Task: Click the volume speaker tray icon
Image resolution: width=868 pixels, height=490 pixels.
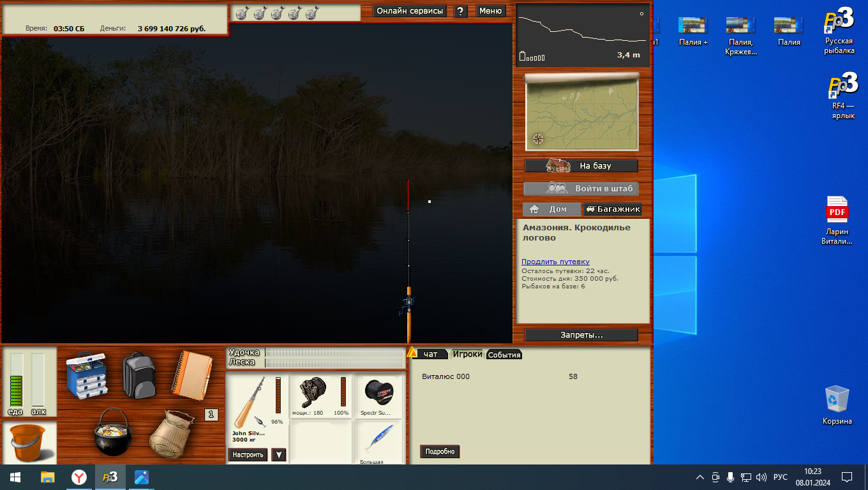Action: tap(761, 477)
